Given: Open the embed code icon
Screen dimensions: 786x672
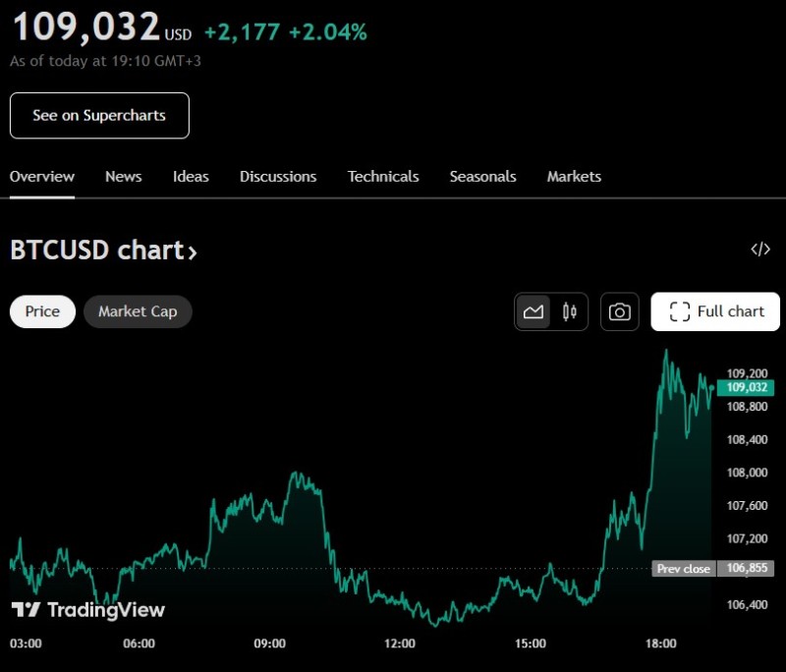Looking at the screenshot, I should tap(759, 250).
